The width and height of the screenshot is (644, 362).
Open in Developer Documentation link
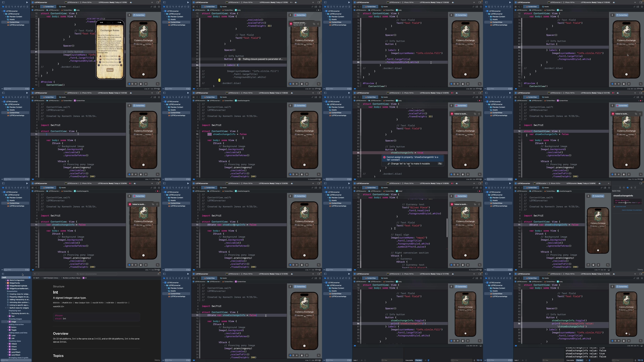[x=632, y=210]
